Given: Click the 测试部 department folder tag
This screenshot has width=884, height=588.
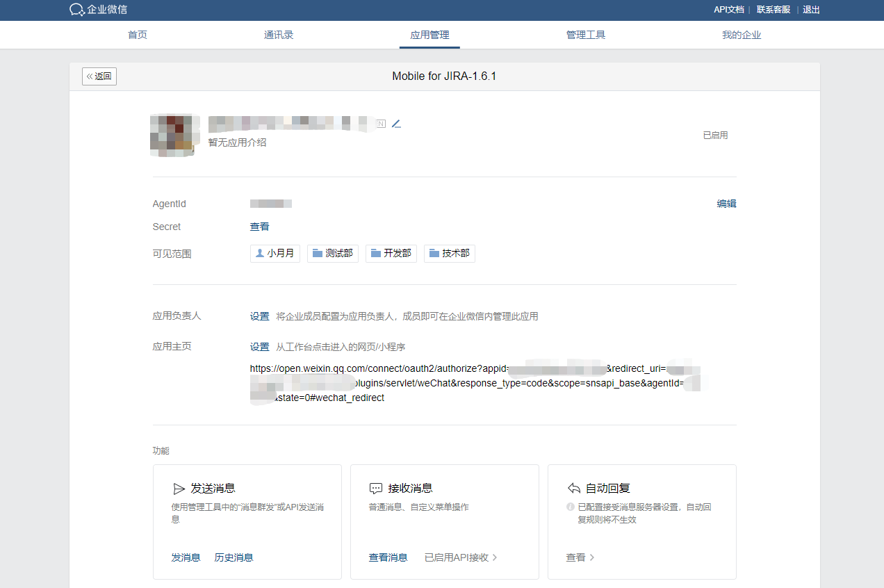Looking at the screenshot, I should click(333, 253).
